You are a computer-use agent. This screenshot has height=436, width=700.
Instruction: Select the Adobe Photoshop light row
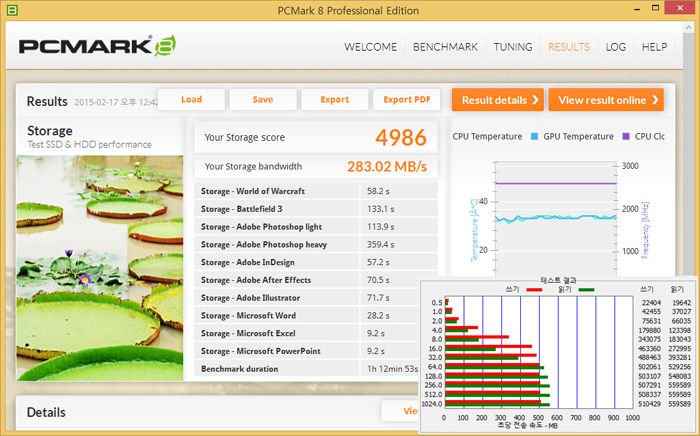click(316, 227)
